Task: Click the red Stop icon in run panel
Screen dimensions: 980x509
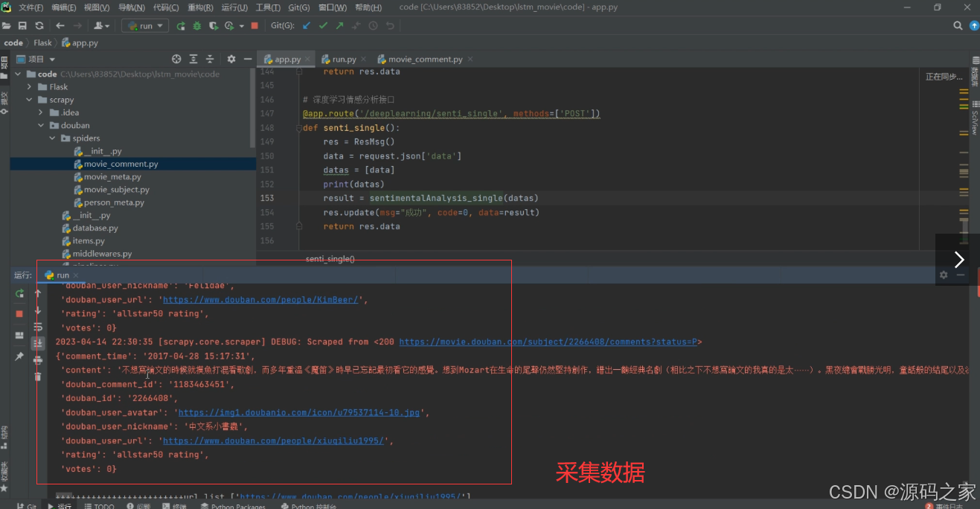Action: point(19,314)
